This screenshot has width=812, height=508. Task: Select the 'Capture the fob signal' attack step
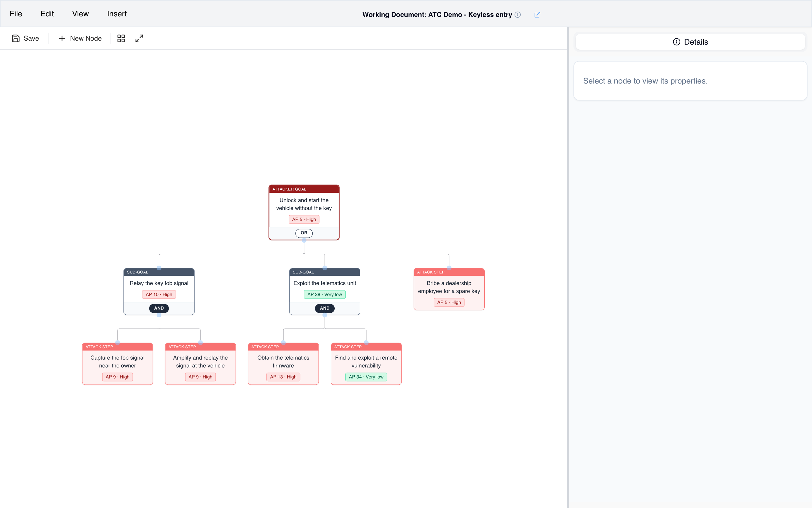[x=118, y=364]
